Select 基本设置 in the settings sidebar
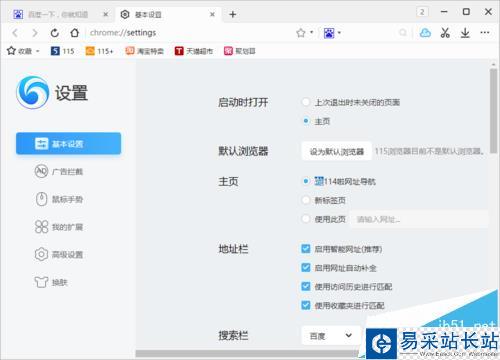The image size is (500, 360). (x=68, y=144)
